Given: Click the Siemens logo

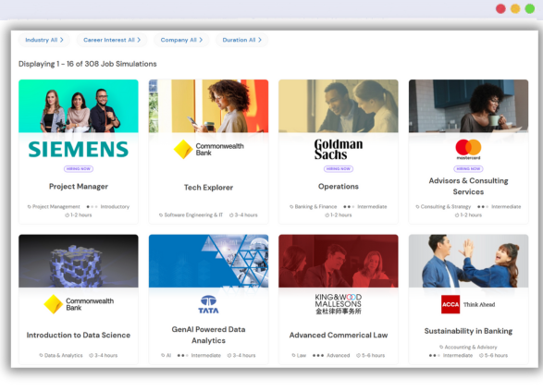Looking at the screenshot, I should pyautogui.click(x=79, y=150).
